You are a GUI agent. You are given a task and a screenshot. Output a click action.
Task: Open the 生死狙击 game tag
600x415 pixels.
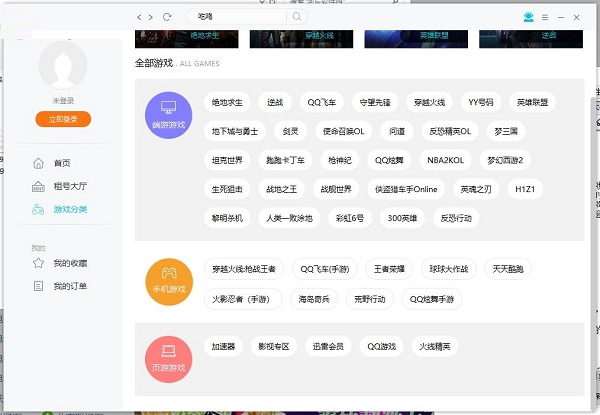click(227, 189)
